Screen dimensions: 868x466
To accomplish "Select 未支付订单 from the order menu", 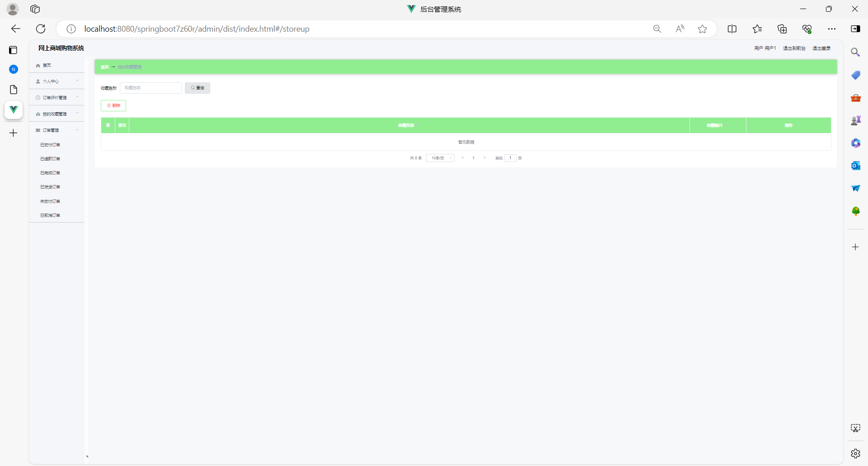I will [x=50, y=201].
